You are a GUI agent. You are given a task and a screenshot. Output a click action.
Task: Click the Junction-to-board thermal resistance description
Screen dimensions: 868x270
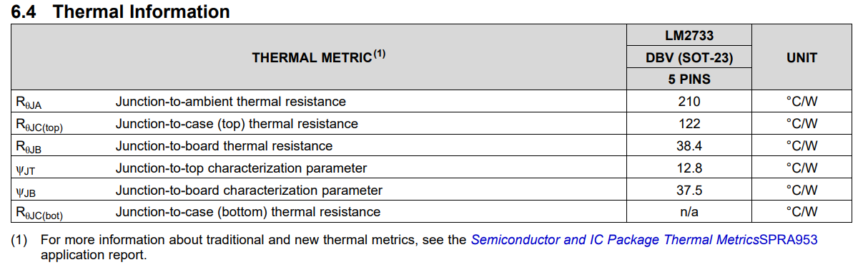click(225, 146)
